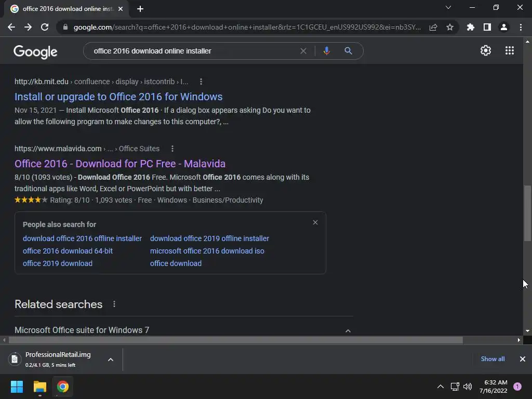Viewport: 532px width, 399px height.
Task: Open the Chrome profile avatar menu
Action: pyautogui.click(x=504, y=27)
